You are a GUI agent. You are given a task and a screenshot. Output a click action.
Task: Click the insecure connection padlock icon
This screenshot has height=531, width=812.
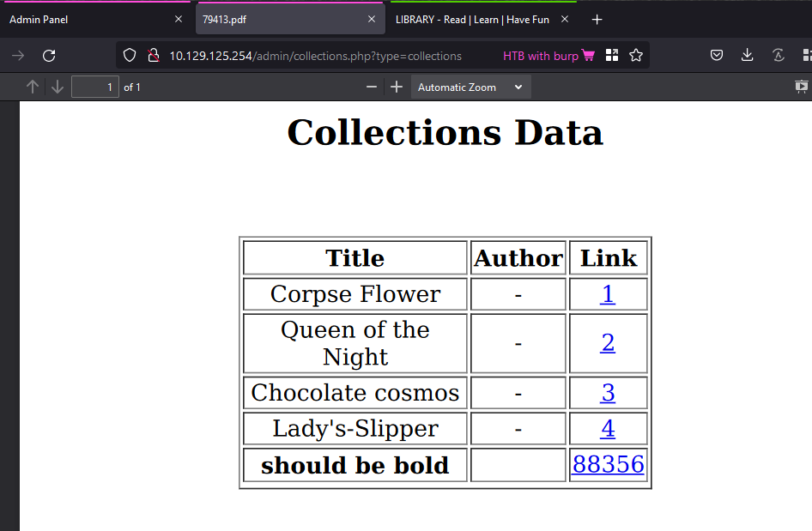pyautogui.click(x=152, y=56)
